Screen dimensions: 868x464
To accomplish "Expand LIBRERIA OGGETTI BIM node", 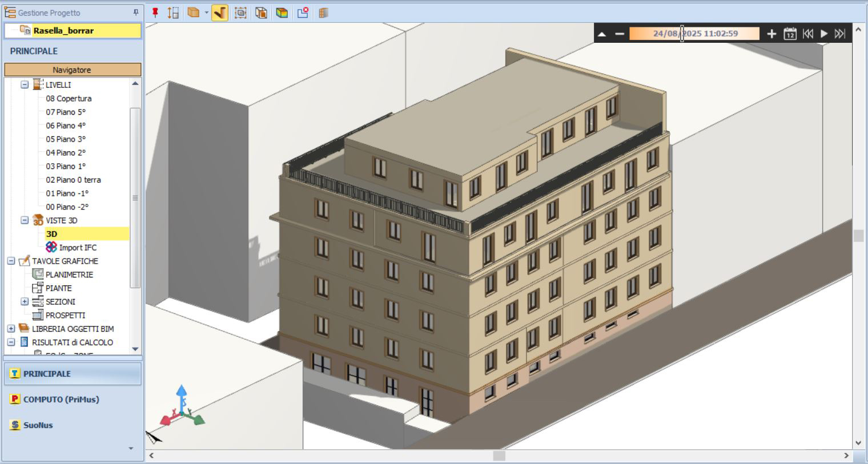I will (x=11, y=329).
